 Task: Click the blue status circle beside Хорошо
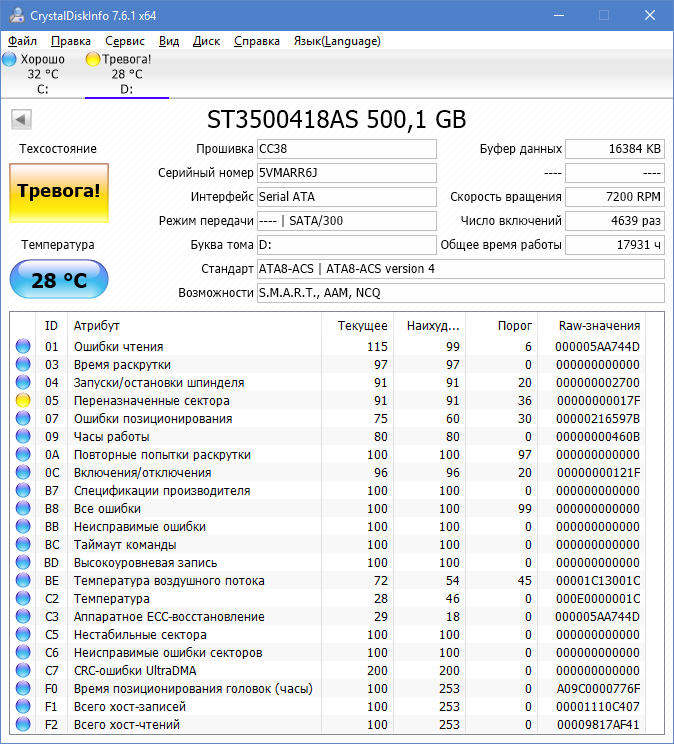9,59
